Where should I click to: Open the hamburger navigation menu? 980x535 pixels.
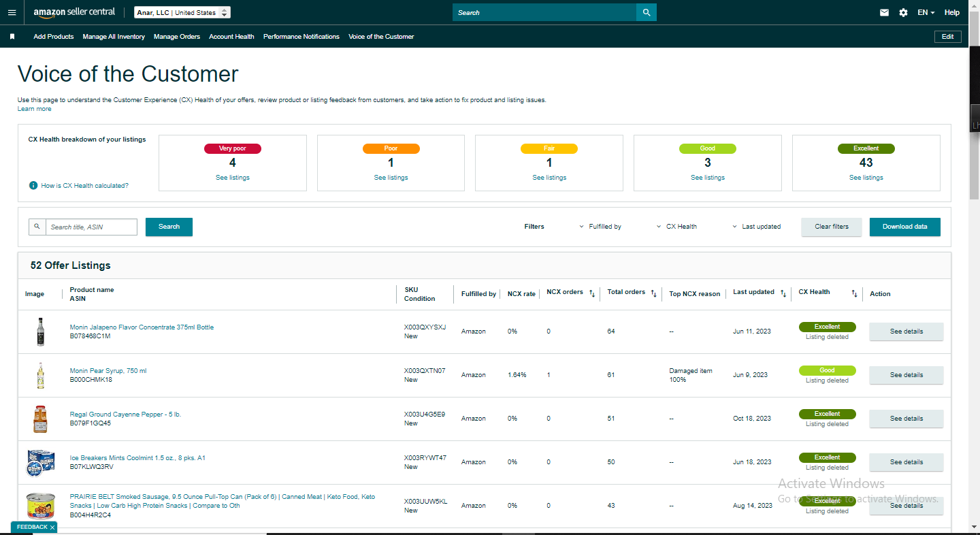12,12
